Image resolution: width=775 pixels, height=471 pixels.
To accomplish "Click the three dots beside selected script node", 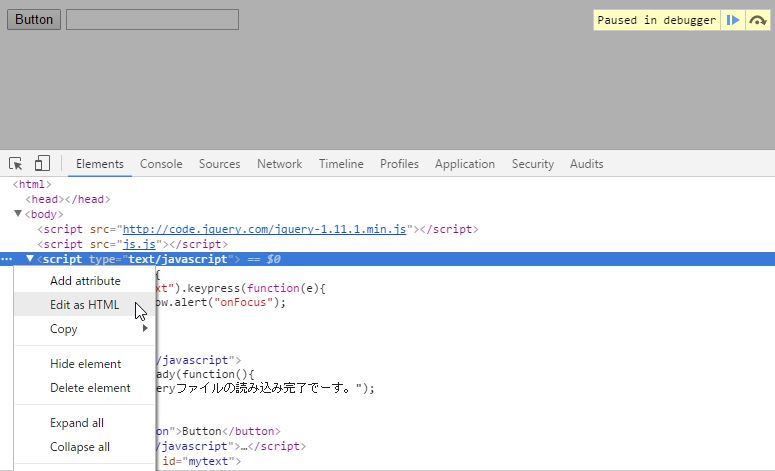I will 6,259.
